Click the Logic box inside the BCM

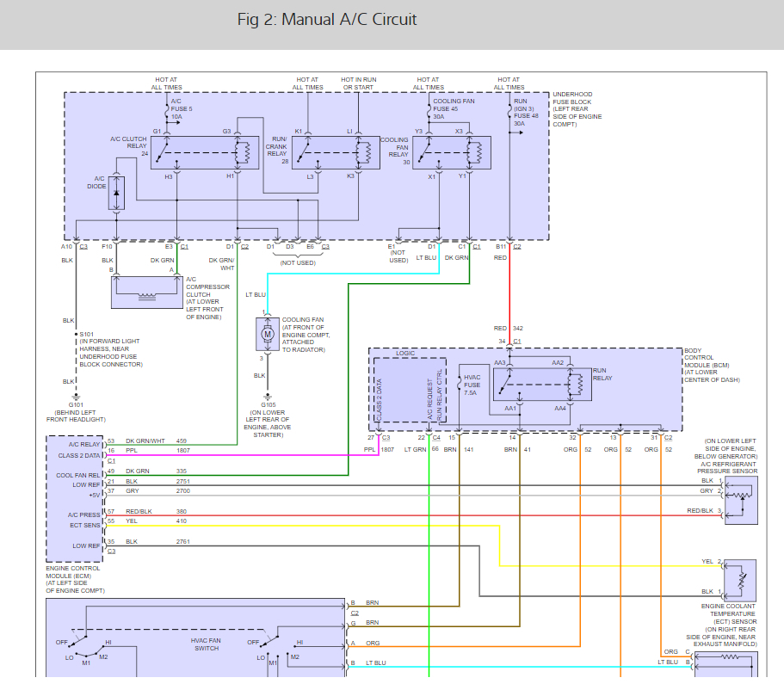click(410, 390)
